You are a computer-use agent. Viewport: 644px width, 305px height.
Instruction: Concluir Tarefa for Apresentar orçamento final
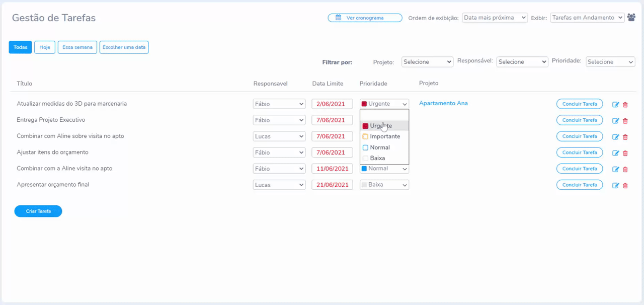tap(580, 185)
